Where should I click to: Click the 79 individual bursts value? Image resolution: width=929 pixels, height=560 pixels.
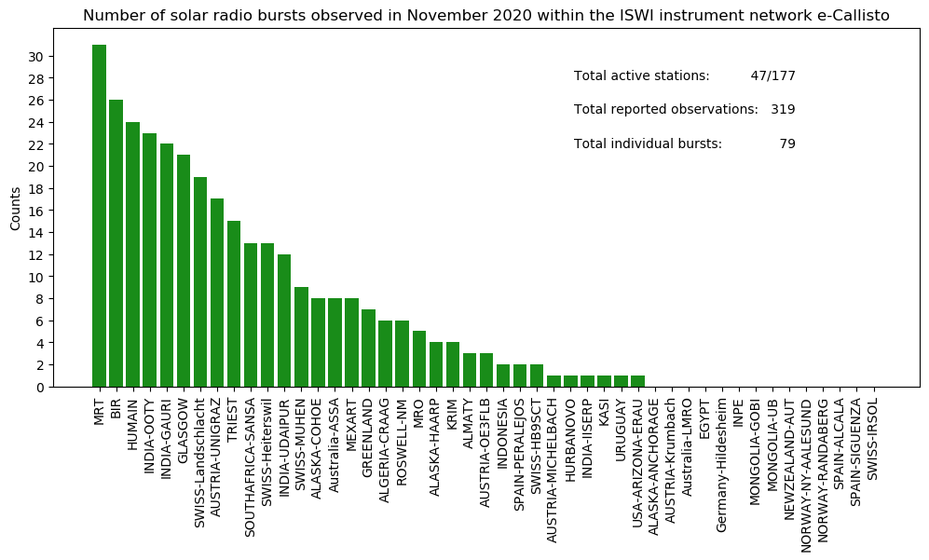pyautogui.click(x=788, y=144)
